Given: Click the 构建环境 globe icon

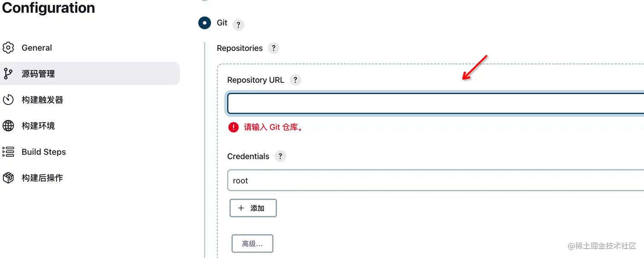Looking at the screenshot, I should (8, 126).
